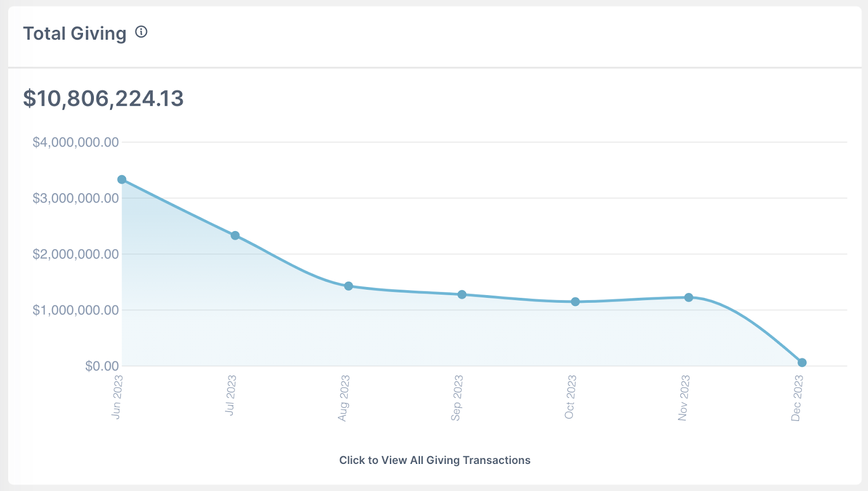
Task: Select the Jul 2023 data point
Action: point(235,235)
